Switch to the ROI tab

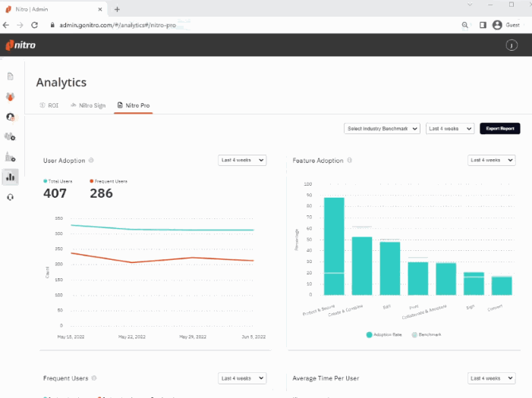pyautogui.click(x=49, y=105)
